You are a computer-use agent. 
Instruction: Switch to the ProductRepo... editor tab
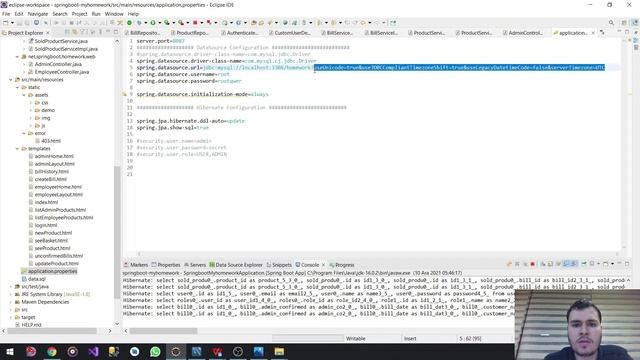(189, 33)
